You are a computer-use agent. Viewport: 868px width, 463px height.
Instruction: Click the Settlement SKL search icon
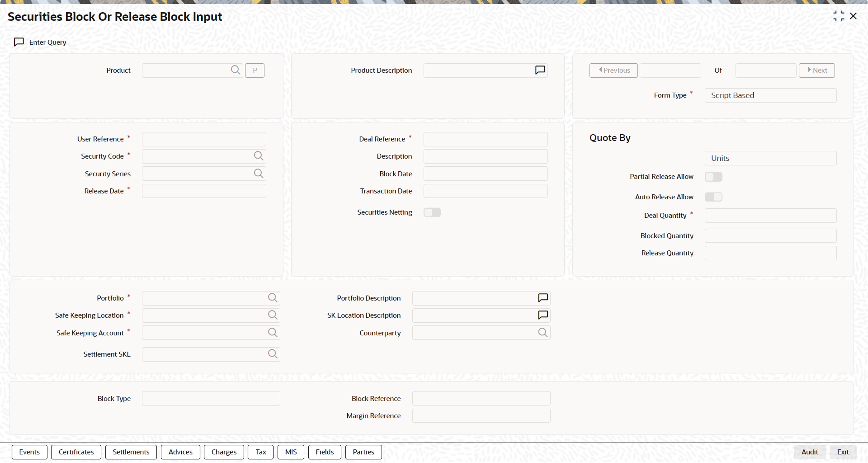pos(272,354)
